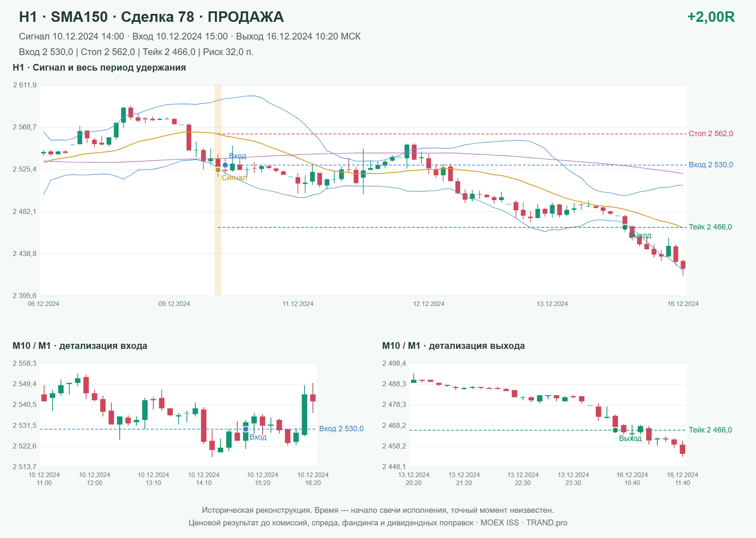Click entry chart y-axis value '2 531,5'
The height and width of the screenshot is (538, 756).
point(25,426)
